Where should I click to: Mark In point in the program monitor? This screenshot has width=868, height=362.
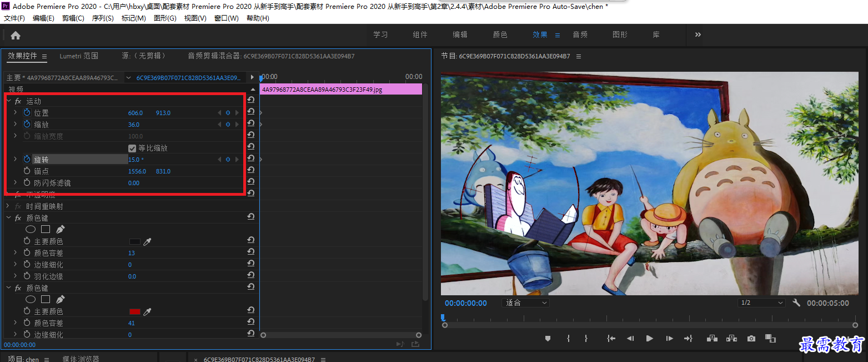point(568,338)
